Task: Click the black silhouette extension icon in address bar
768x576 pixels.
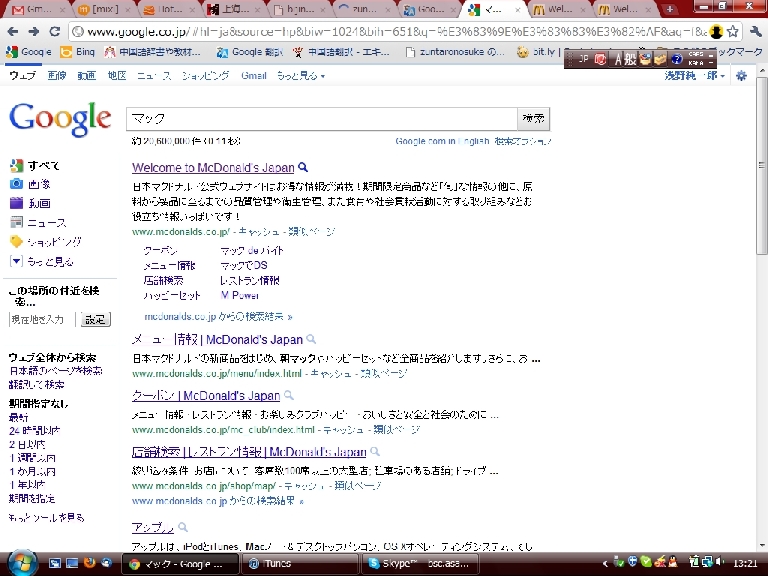Action: [x=716, y=32]
